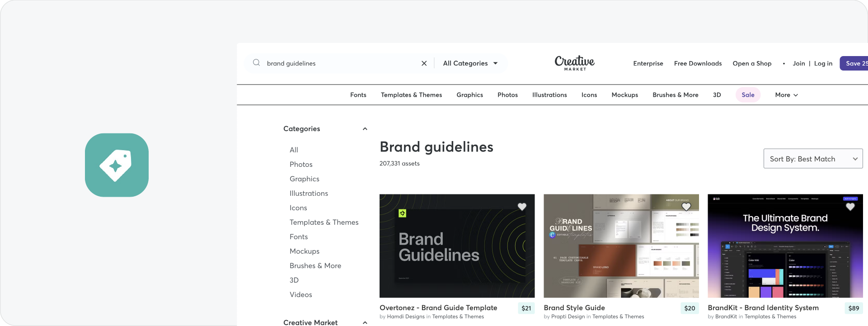Viewport: 868px width, 326px height.
Task: Select the 3D category in the sidebar
Action: (x=294, y=280)
